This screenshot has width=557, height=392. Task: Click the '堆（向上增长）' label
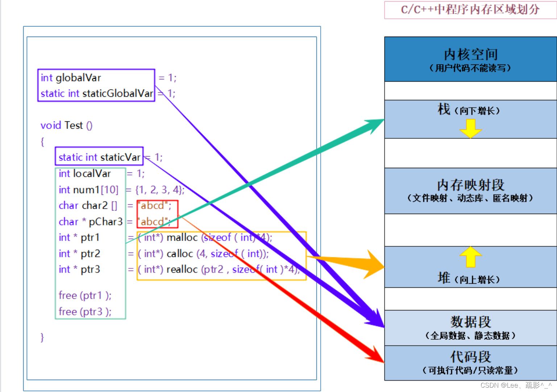(x=469, y=278)
